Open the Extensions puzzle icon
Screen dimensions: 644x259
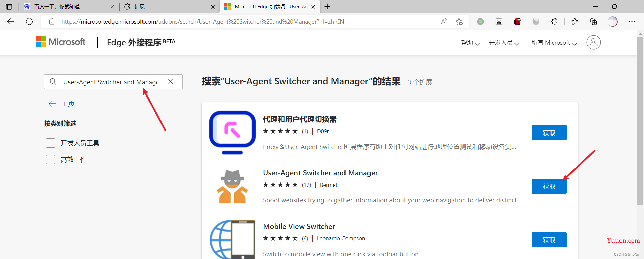(x=554, y=22)
